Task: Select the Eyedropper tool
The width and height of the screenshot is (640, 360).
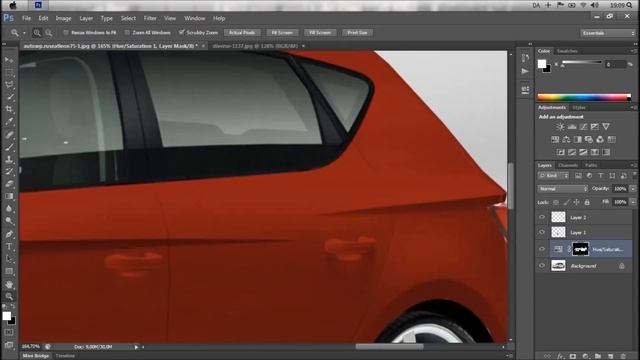Action: (9, 121)
